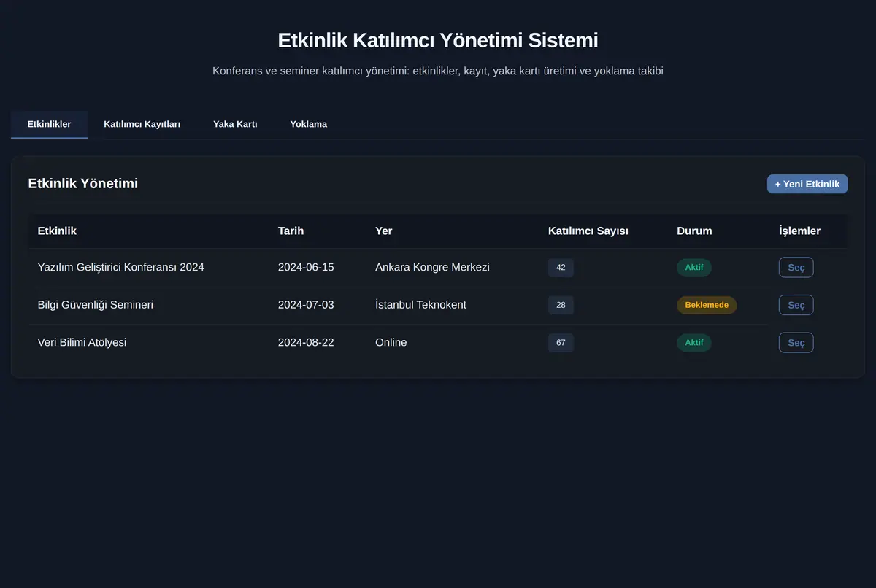The image size is (876, 588).
Task: Open the Yaka Kartı tab
Action: (x=235, y=124)
